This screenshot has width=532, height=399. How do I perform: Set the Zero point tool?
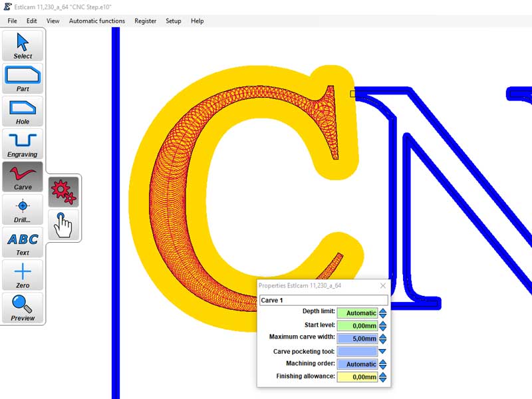pyautogui.click(x=23, y=275)
